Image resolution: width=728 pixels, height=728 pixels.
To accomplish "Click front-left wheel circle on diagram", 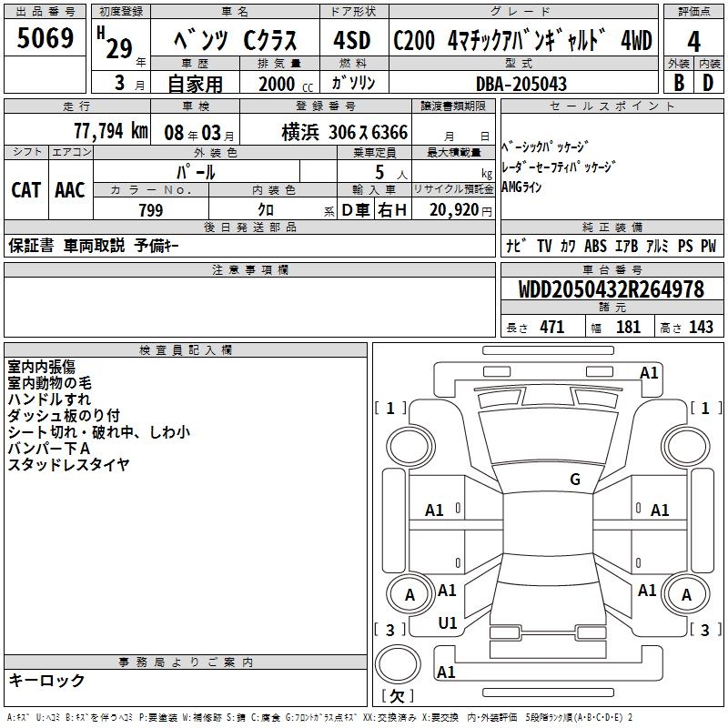I will [410, 447].
